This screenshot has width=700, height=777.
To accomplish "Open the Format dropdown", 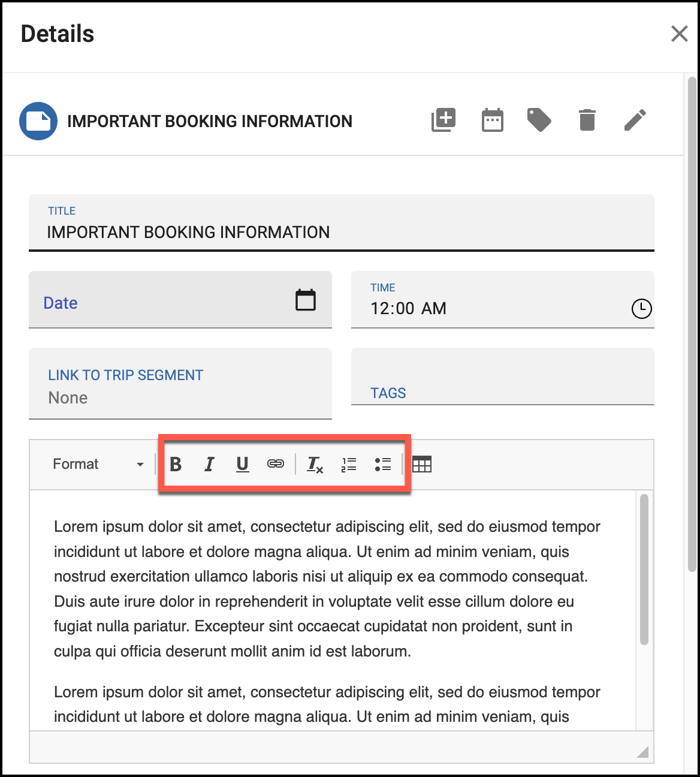I will (98, 464).
